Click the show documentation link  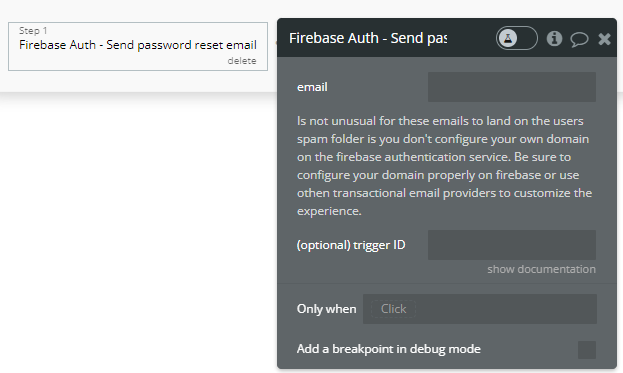tap(542, 269)
